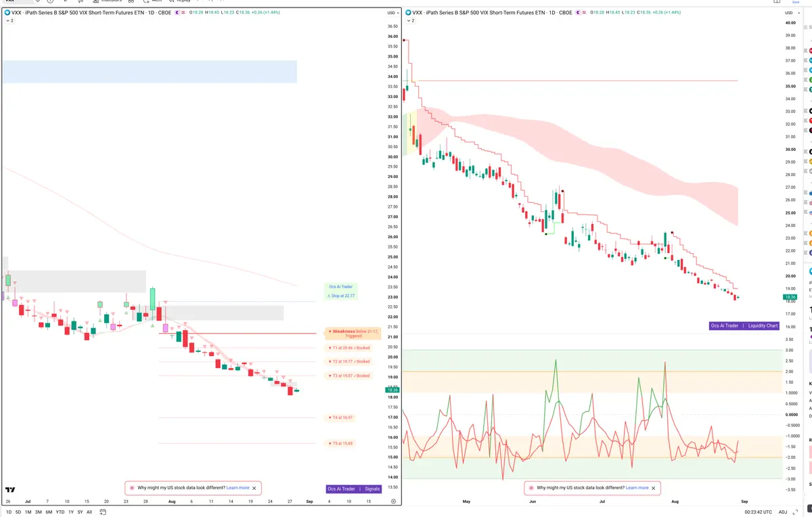Click the 'T5 at 15.69' target label
This screenshot has width=812, height=517.
coord(340,443)
